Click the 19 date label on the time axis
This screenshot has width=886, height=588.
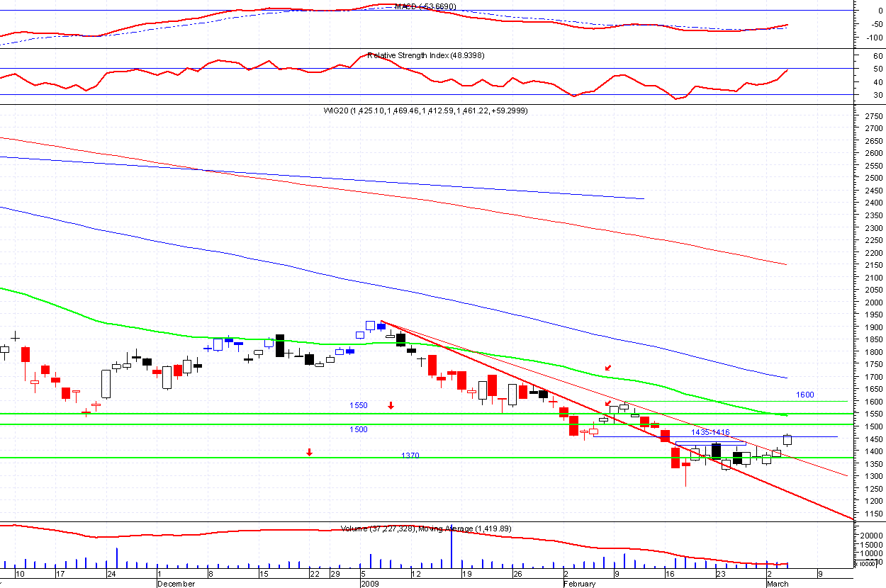click(466, 574)
